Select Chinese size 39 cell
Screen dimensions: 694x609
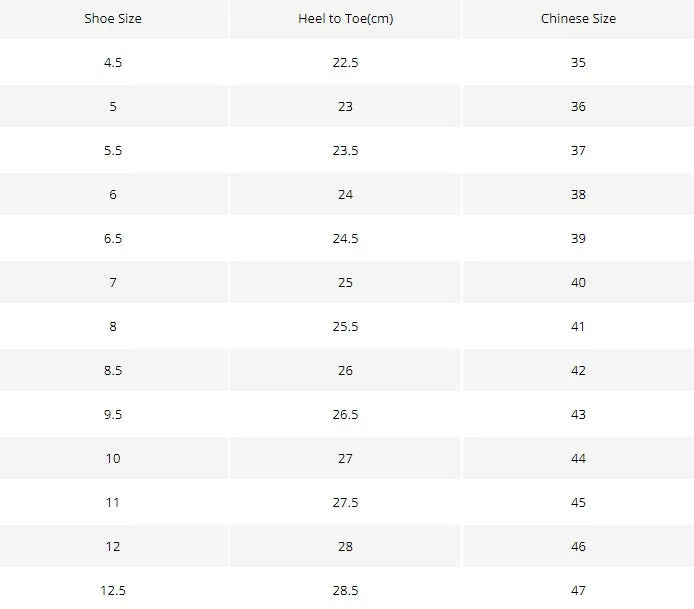[x=578, y=239]
